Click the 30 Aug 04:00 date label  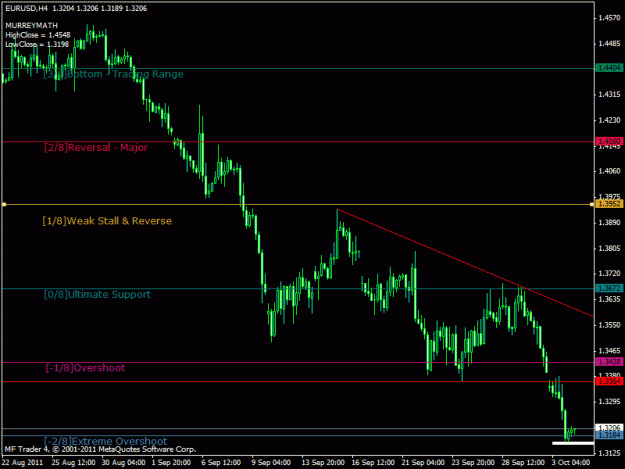click(124, 463)
